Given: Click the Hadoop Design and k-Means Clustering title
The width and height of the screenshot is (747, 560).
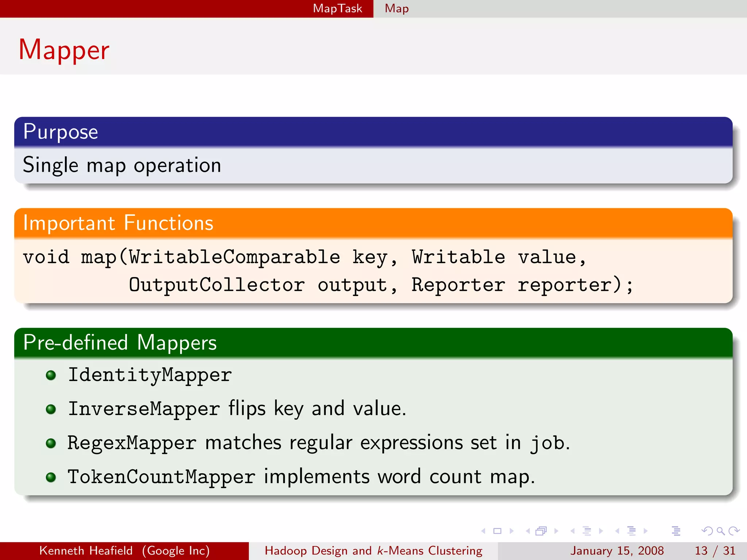Looking at the screenshot, I should [x=373, y=551].
